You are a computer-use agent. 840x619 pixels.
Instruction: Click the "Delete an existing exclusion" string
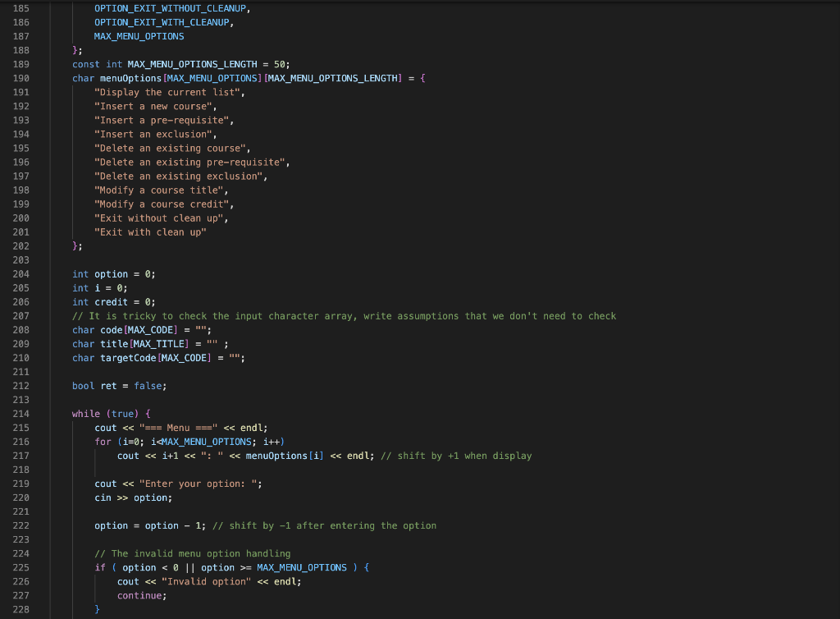click(178, 177)
